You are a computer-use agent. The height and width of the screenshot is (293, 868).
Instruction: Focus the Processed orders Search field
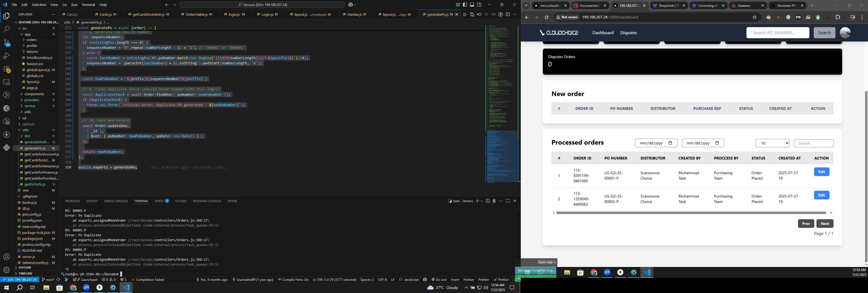point(813,143)
